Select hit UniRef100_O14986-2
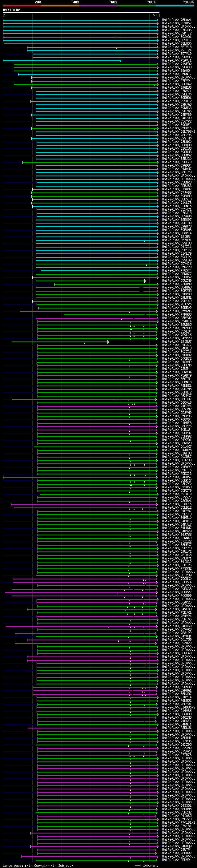Viewport: 197px width, 868px height. 179,707
